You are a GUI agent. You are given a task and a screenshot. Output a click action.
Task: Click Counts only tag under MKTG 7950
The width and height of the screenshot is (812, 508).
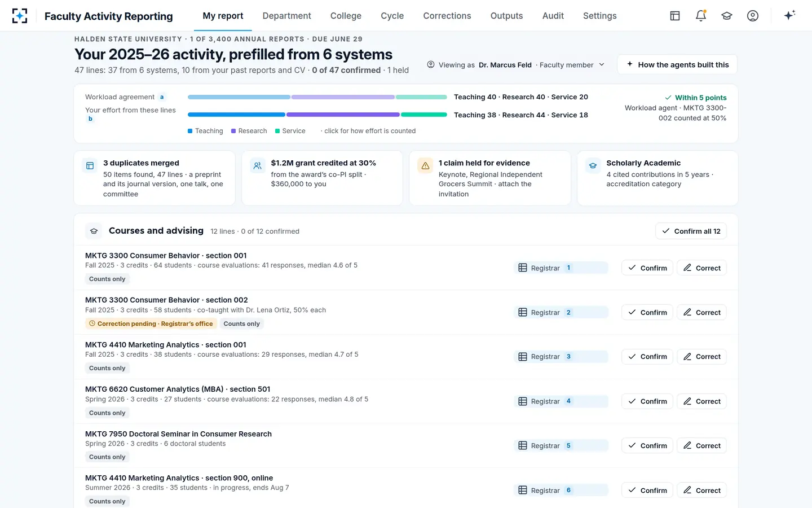coord(107,457)
